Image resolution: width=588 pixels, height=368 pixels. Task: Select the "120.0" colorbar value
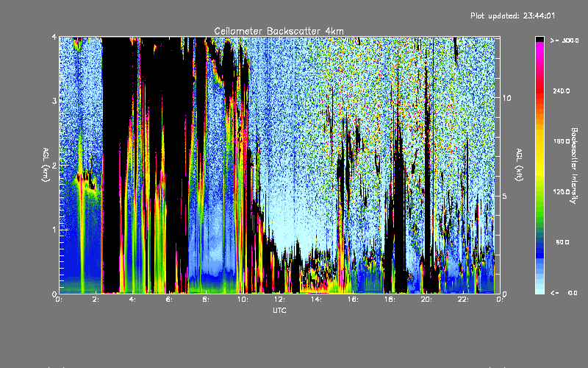[x=562, y=191]
